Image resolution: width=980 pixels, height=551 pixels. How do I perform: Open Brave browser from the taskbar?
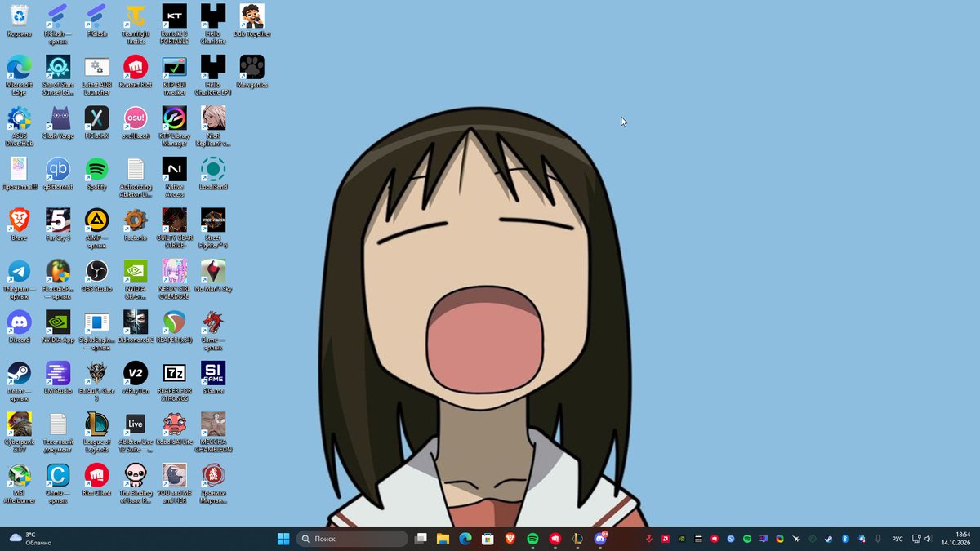(510, 539)
